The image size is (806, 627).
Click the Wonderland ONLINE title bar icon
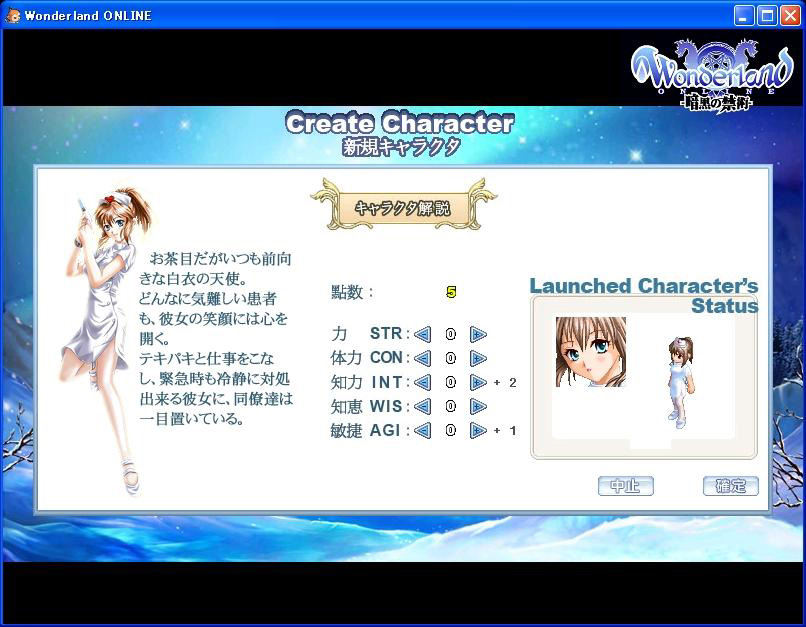[13, 15]
